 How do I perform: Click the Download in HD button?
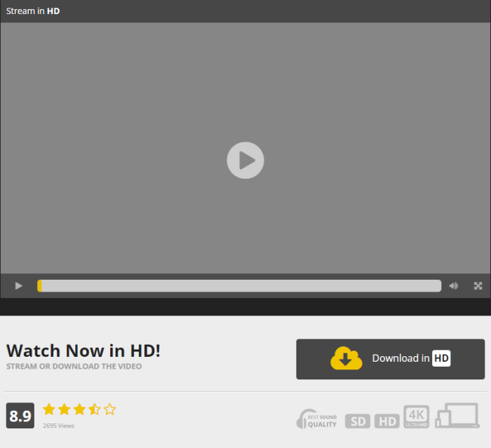pos(391,359)
